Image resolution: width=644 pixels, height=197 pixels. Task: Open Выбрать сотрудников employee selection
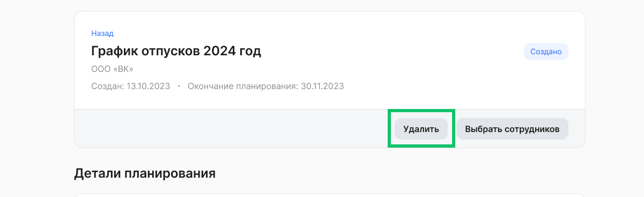(512, 129)
